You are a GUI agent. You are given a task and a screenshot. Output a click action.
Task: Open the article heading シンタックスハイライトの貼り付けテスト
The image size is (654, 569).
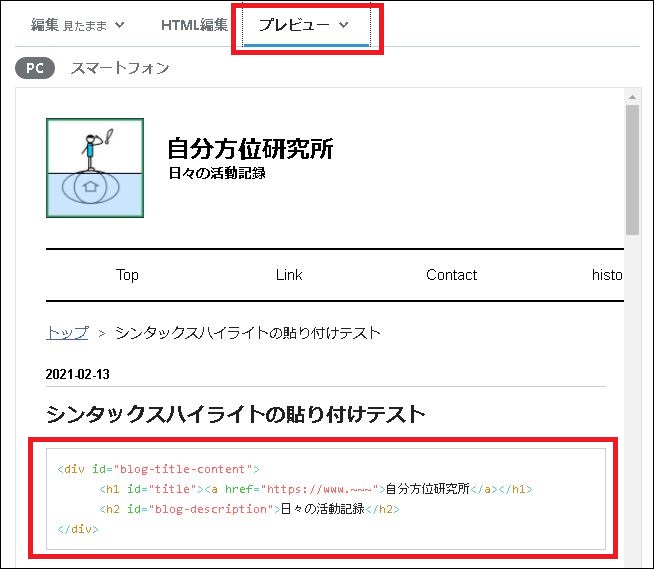coord(236,414)
